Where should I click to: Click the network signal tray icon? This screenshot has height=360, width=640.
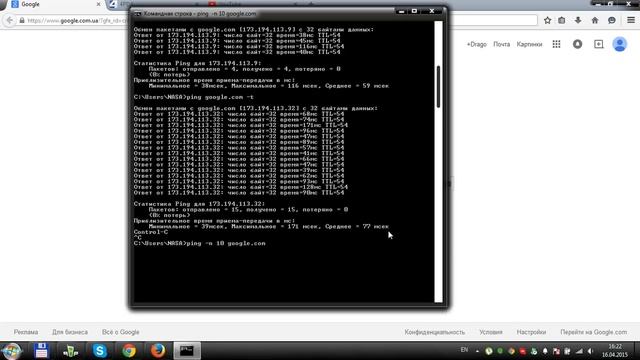coord(579,351)
